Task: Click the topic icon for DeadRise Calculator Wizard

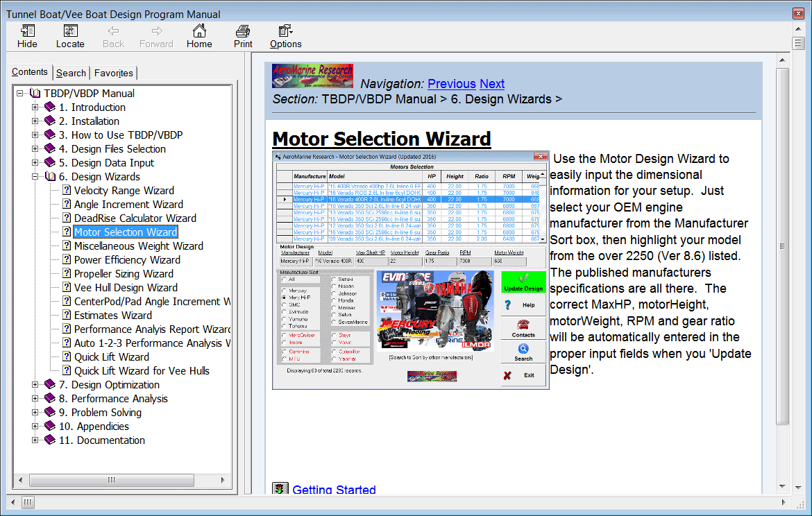Action: point(67,218)
